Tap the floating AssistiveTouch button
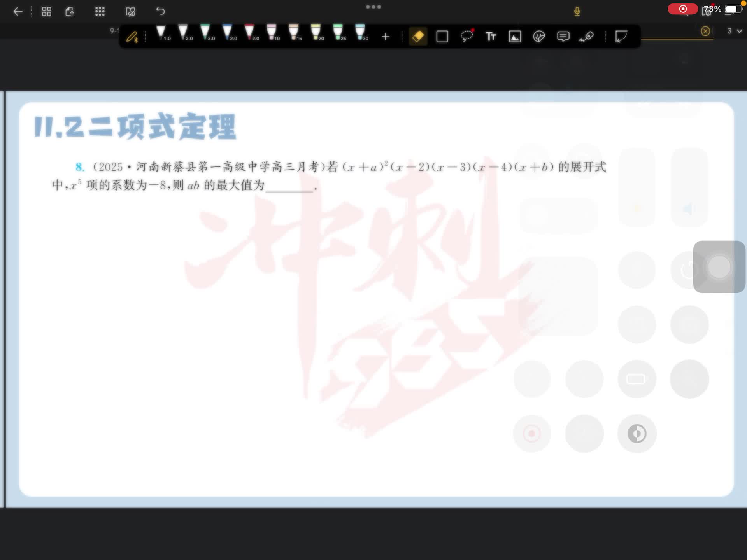The height and width of the screenshot is (560, 747). 719,267
